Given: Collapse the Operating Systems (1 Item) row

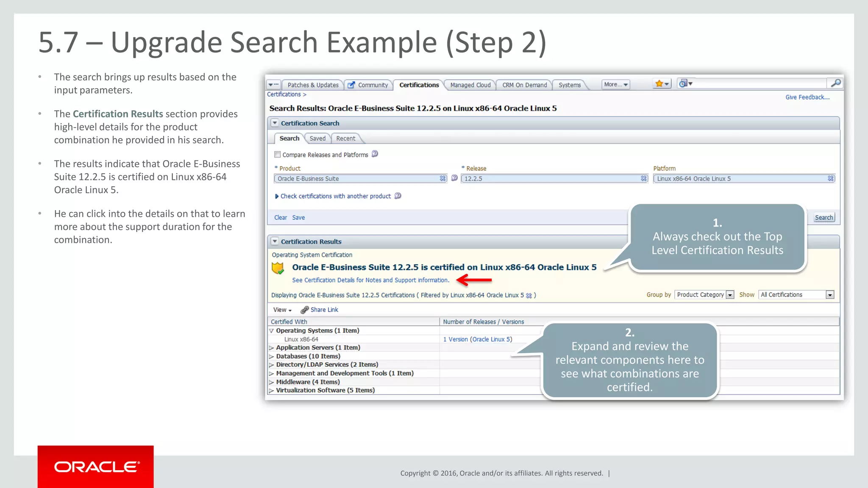Looking at the screenshot, I should (271, 331).
